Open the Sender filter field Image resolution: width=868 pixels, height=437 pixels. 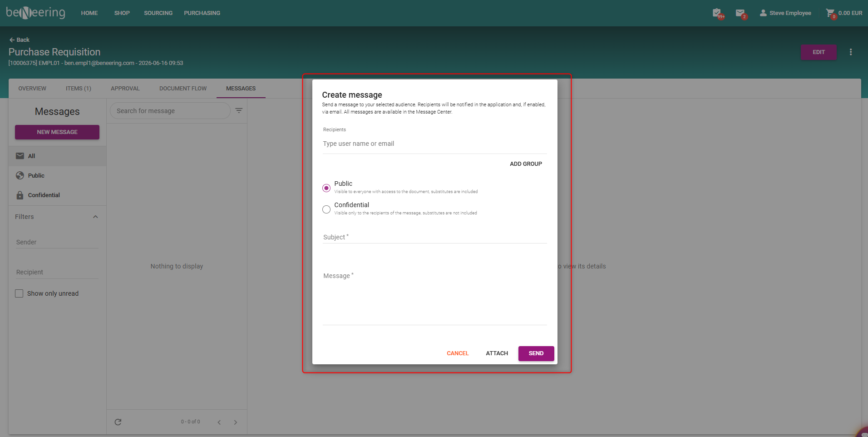[x=57, y=242]
